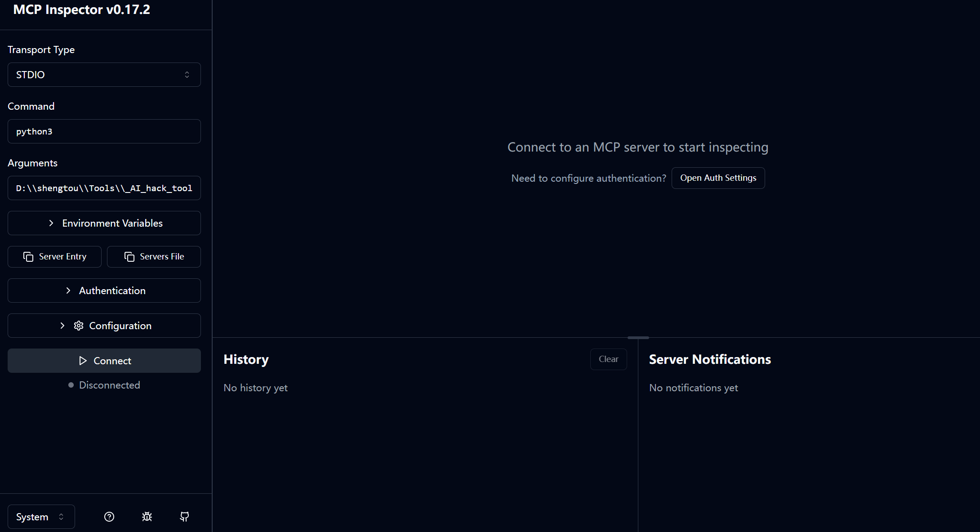980x532 pixels.
Task: Click the play icon on Connect
Action: (x=83, y=361)
